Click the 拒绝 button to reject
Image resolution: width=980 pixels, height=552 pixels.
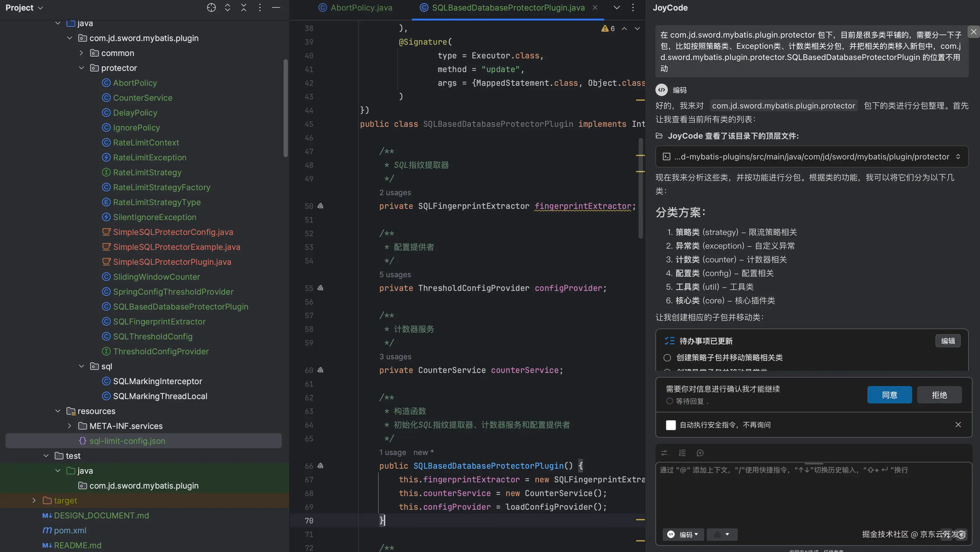pyautogui.click(x=939, y=395)
